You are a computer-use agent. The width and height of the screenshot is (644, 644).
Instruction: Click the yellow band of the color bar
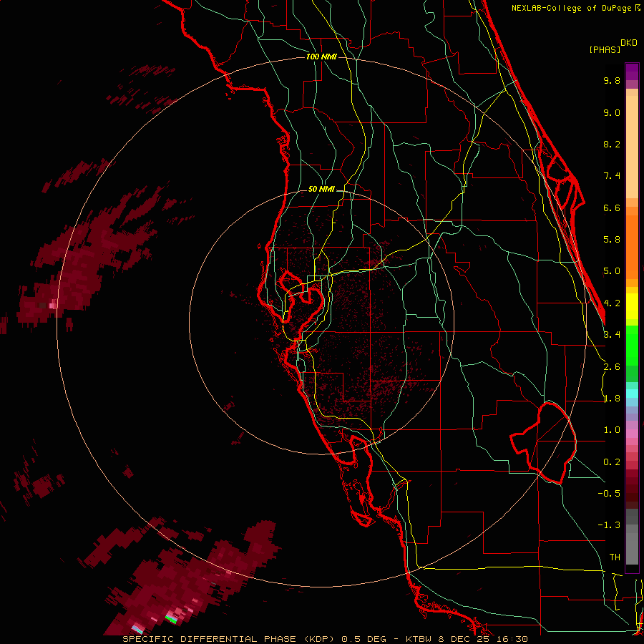point(632,306)
